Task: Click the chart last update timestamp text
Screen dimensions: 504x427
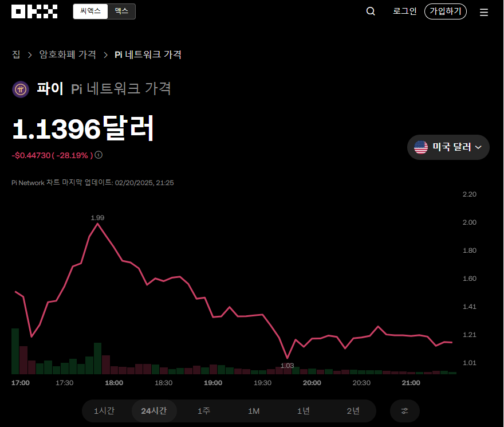Action: [93, 183]
